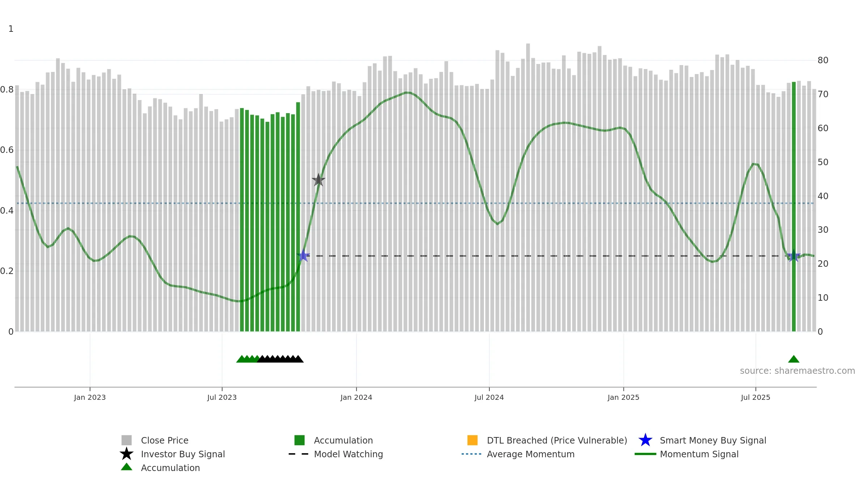Image resolution: width=868 pixels, height=488 pixels.
Task: Toggle the Average Momentum legend label
Action: tap(531, 454)
